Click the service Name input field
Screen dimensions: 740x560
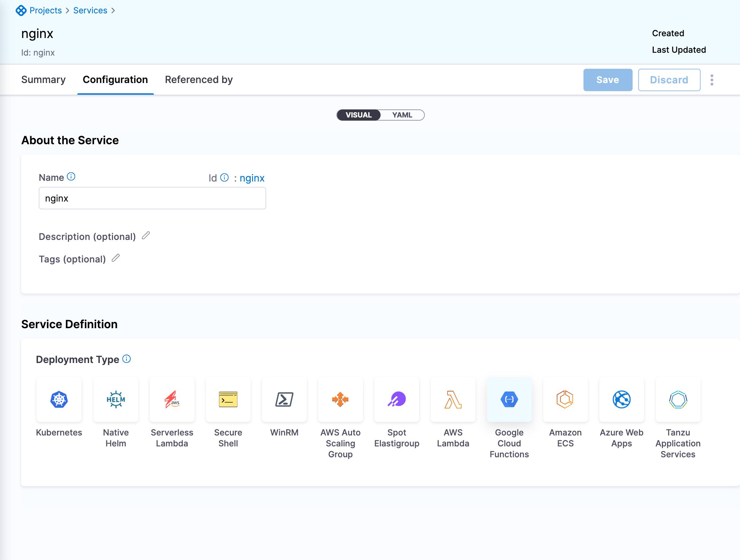[152, 198]
